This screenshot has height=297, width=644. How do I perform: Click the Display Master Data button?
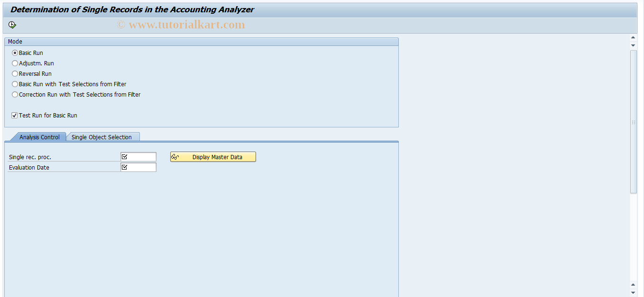(x=213, y=157)
